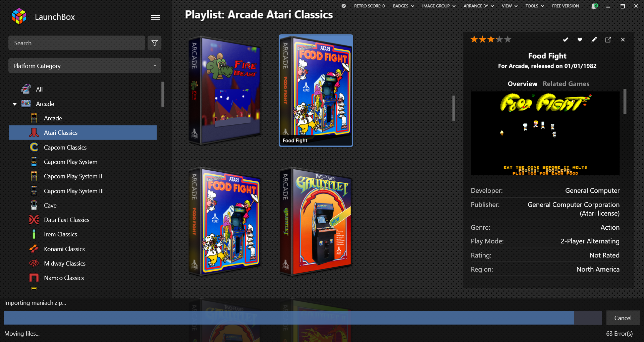Edit Food Fight with pencil icon
The height and width of the screenshot is (342, 644).
coord(594,40)
